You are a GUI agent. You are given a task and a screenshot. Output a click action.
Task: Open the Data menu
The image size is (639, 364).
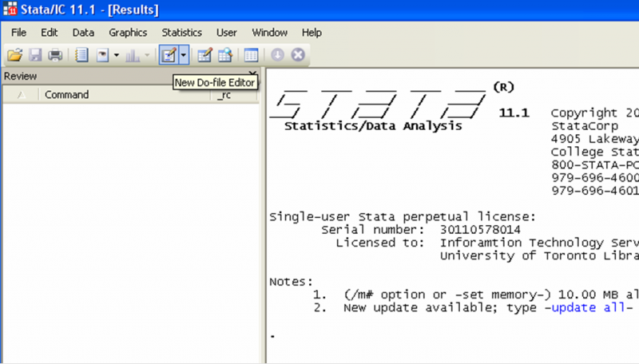(83, 33)
